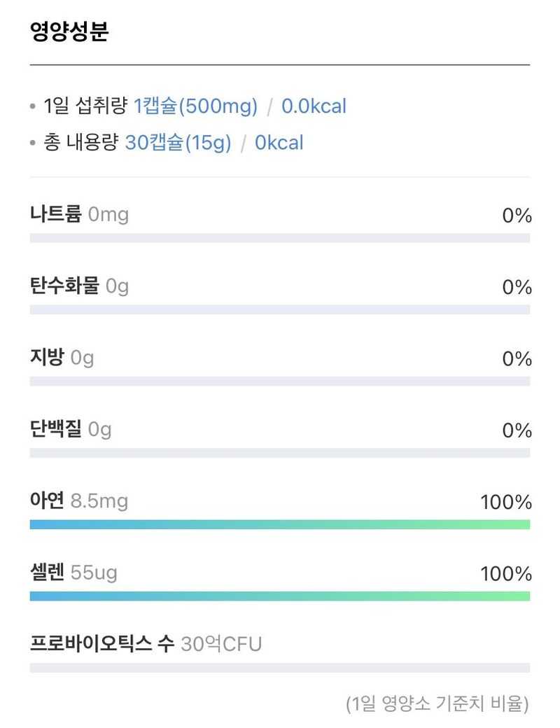Select the 셀렌 55ug nutrient label
560x728 pixels.
tap(73, 573)
